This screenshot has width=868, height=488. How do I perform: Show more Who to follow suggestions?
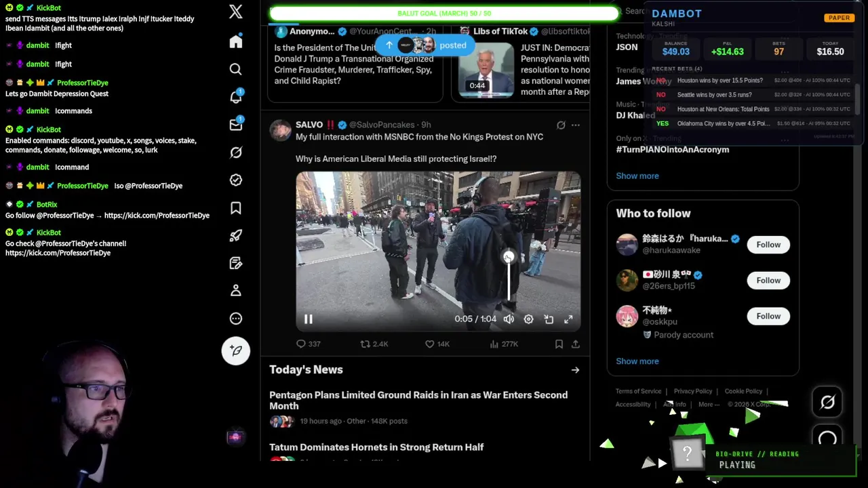[x=637, y=361]
